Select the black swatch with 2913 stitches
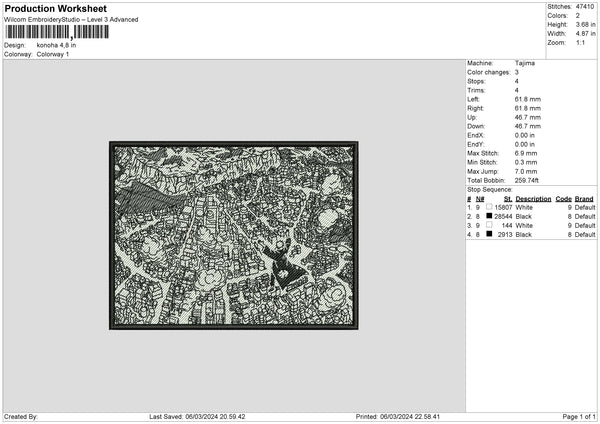This screenshot has width=600, height=424. pyautogui.click(x=489, y=234)
